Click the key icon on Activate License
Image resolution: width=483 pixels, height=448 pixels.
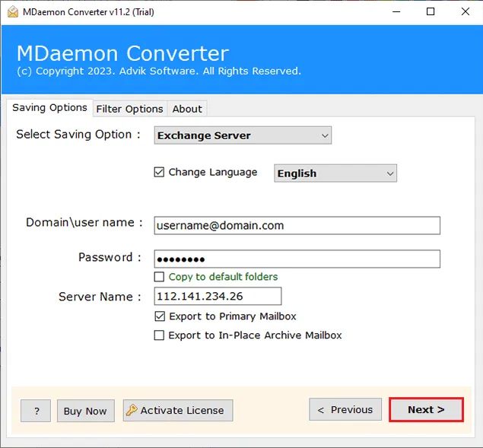pos(132,410)
